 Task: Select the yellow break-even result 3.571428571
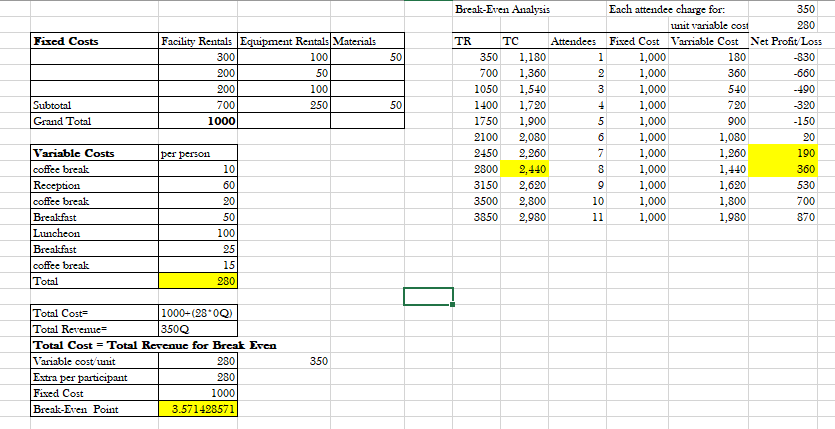198,409
